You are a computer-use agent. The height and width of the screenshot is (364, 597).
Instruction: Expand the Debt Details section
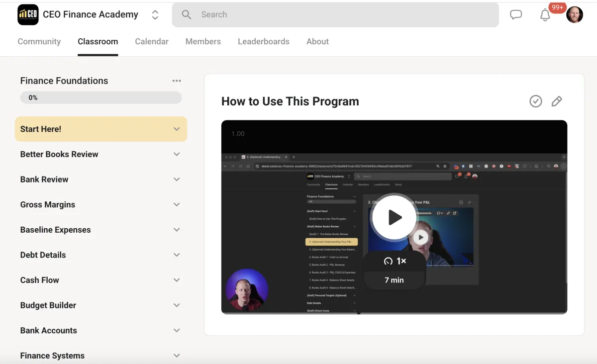(101, 255)
